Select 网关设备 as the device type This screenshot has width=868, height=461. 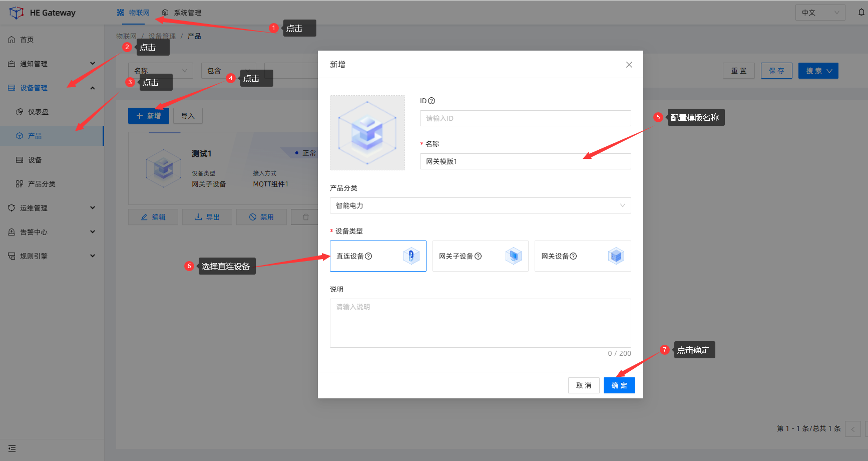coord(582,256)
